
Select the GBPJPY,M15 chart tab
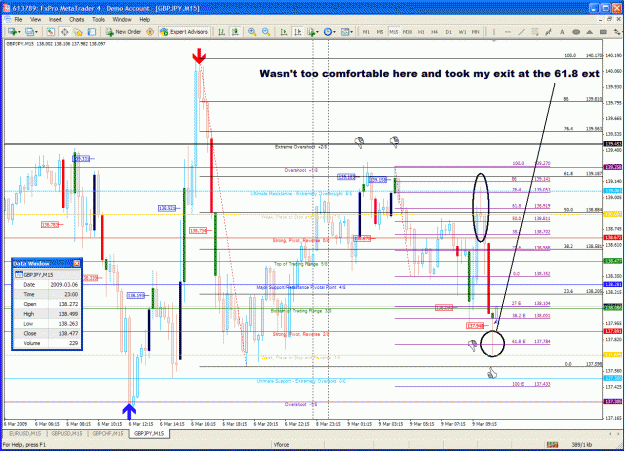[149, 433]
